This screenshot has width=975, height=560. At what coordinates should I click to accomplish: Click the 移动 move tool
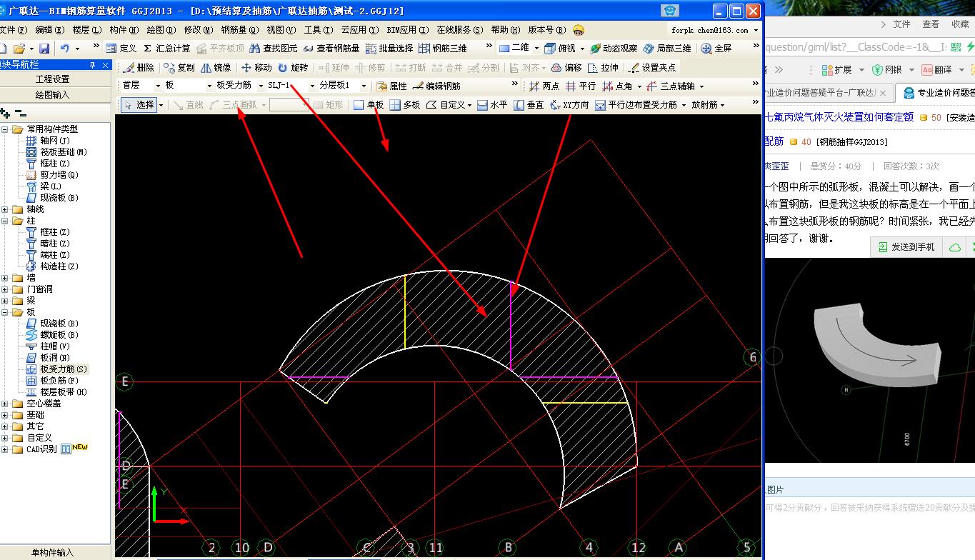tap(256, 68)
